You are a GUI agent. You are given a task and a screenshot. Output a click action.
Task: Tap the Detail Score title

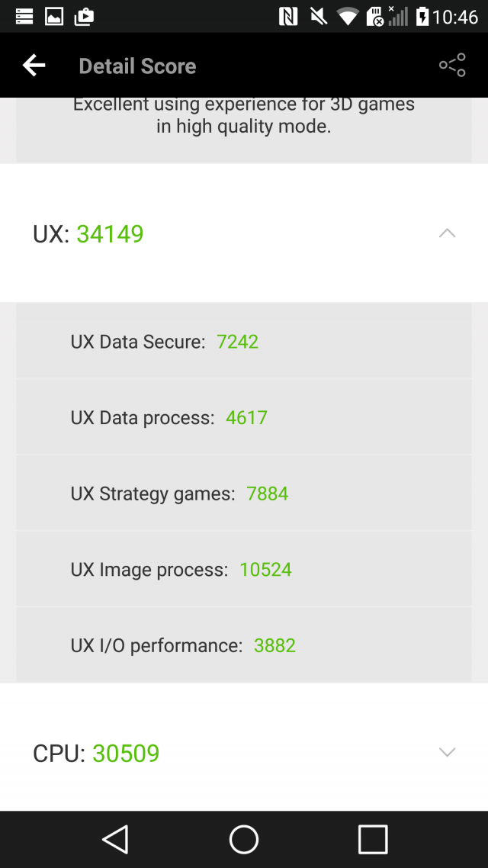(137, 66)
